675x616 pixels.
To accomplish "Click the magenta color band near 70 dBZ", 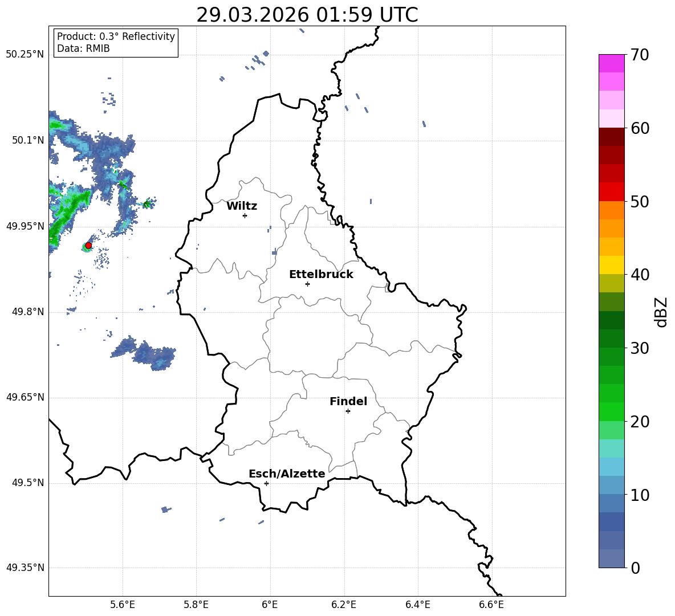I will 611,63.
